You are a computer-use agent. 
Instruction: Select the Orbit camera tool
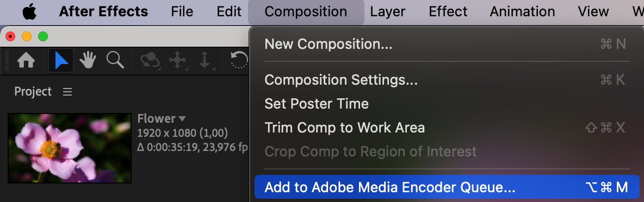151,61
